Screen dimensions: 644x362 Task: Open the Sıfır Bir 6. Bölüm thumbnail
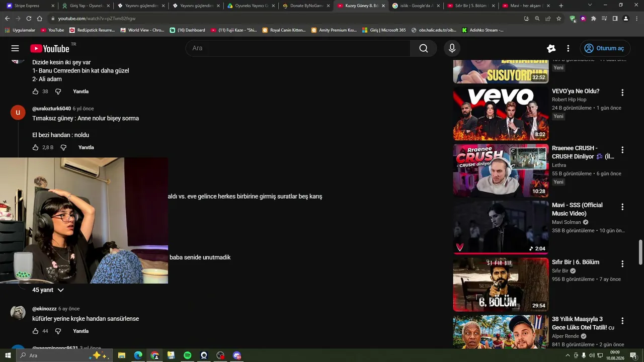point(501,285)
